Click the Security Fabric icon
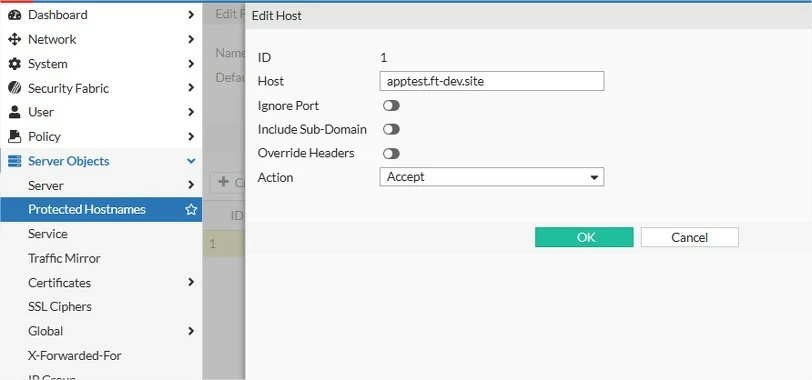812x380 pixels. (x=14, y=88)
